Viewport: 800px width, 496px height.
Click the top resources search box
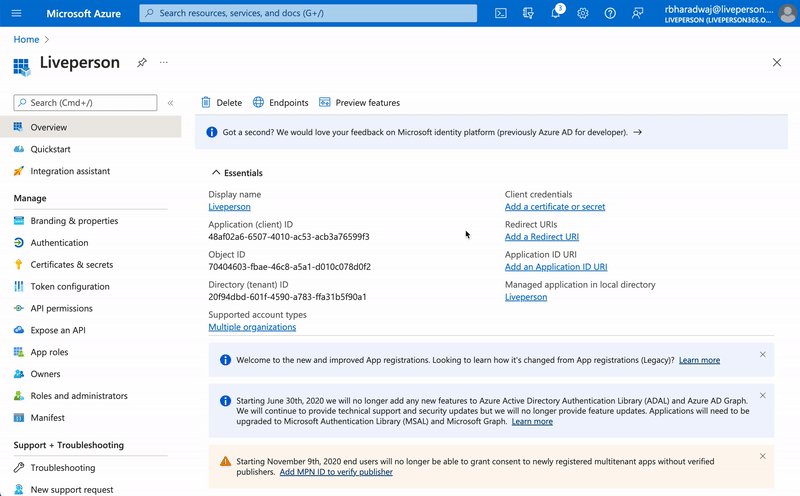coord(308,13)
